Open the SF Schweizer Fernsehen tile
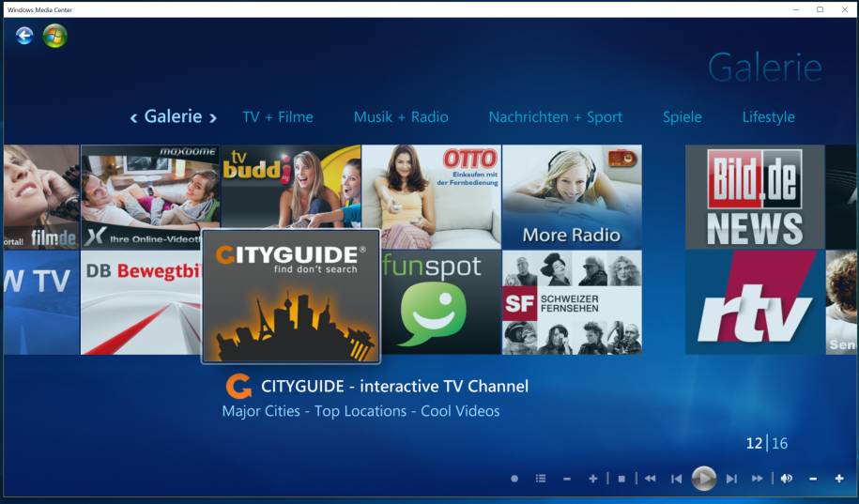 [x=572, y=302]
